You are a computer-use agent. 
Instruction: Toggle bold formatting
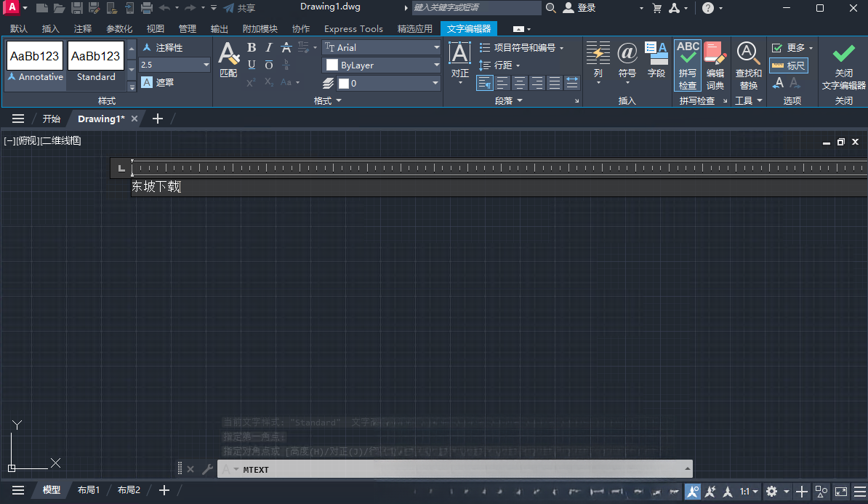[252, 47]
